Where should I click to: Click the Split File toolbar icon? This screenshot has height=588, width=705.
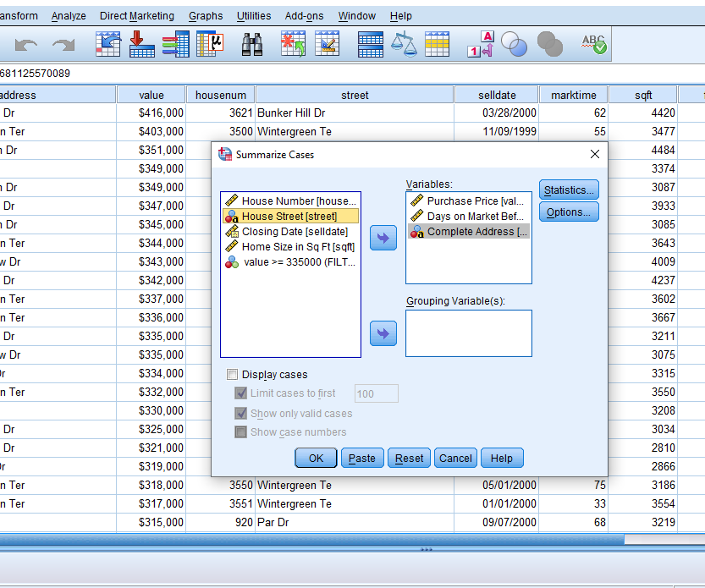click(371, 45)
